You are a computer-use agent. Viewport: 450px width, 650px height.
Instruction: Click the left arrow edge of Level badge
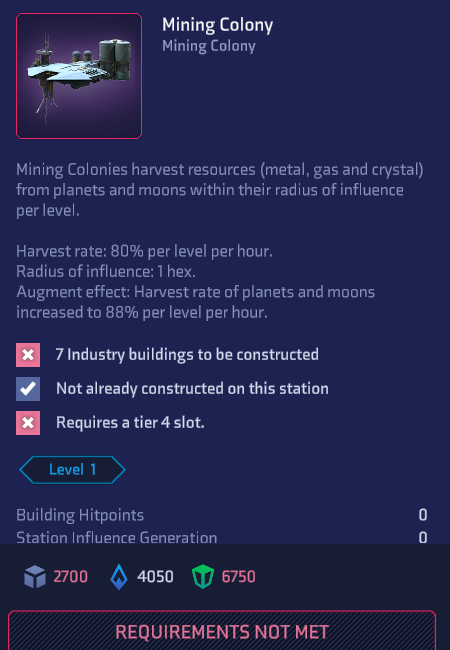25,470
